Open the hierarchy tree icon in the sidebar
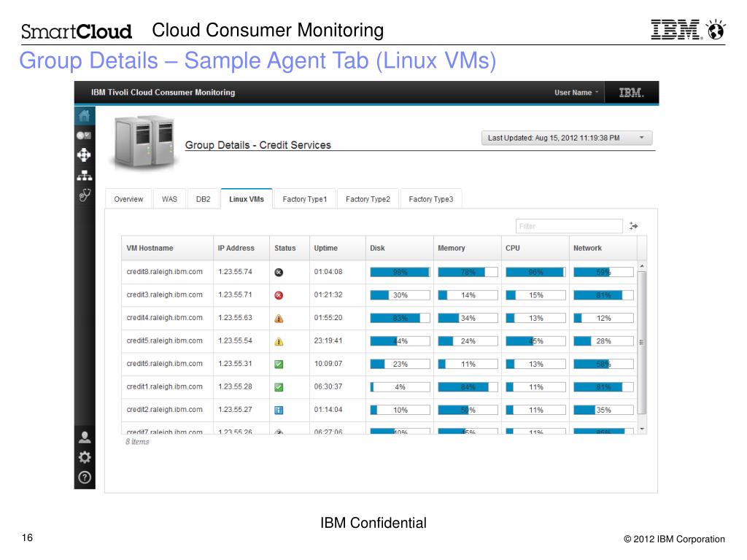This screenshot has width=747, height=560. (85, 176)
